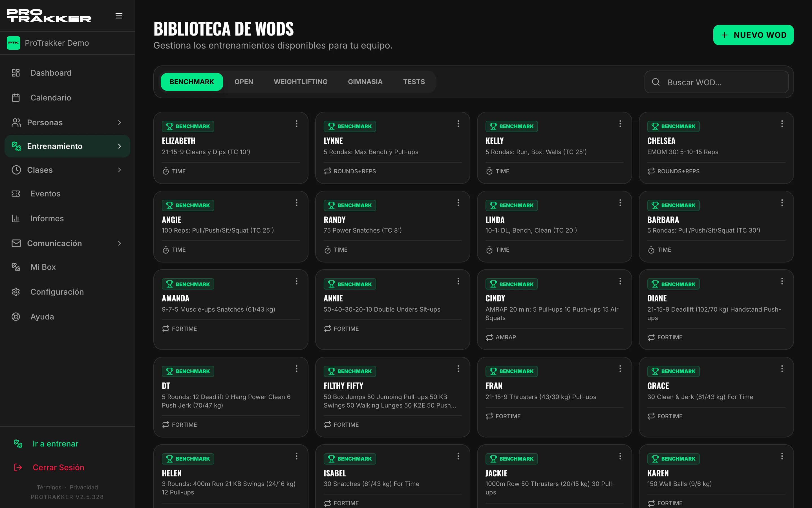
Task: Open options menu on Cindy card
Action: [x=620, y=281]
